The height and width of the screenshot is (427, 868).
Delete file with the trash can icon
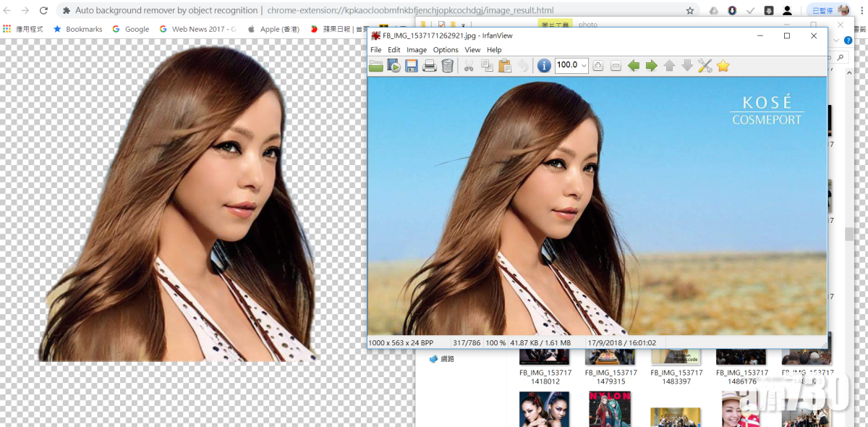[x=448, y=66]
